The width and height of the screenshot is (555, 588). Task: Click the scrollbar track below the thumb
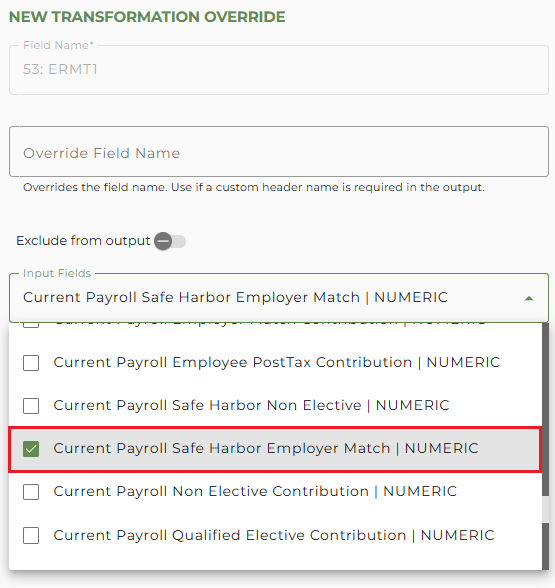(546, 509)
